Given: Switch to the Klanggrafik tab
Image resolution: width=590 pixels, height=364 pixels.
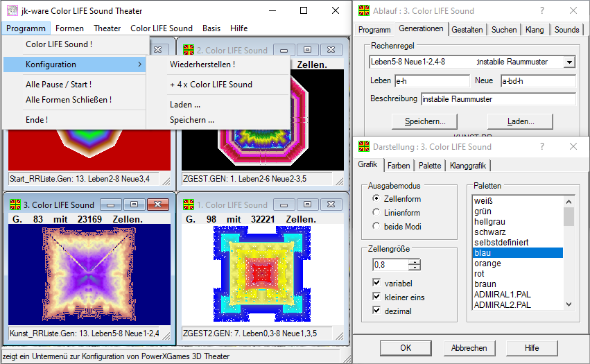Looking at the screenshot, I should 468,166.
